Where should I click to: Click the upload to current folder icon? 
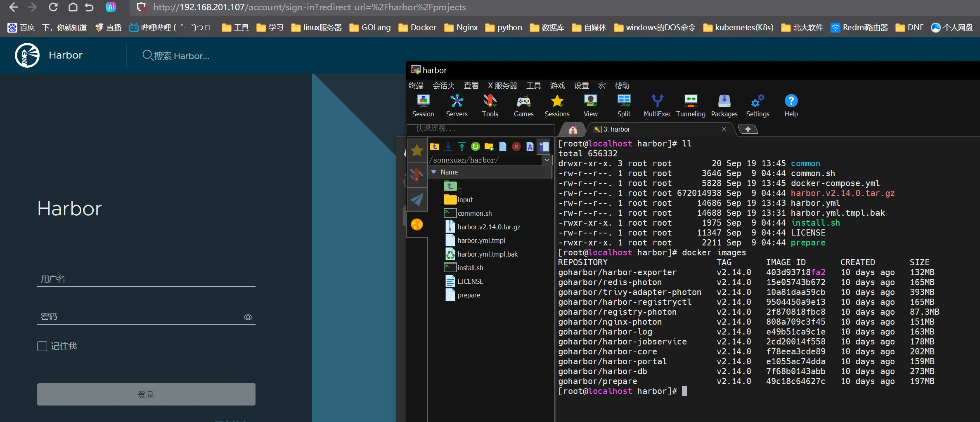[462, 146]
